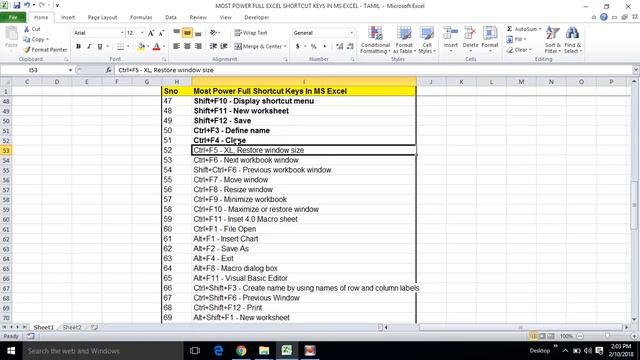Switch to the Developer tab
This screenshot has height=360, width=640.
pos(256,17)
